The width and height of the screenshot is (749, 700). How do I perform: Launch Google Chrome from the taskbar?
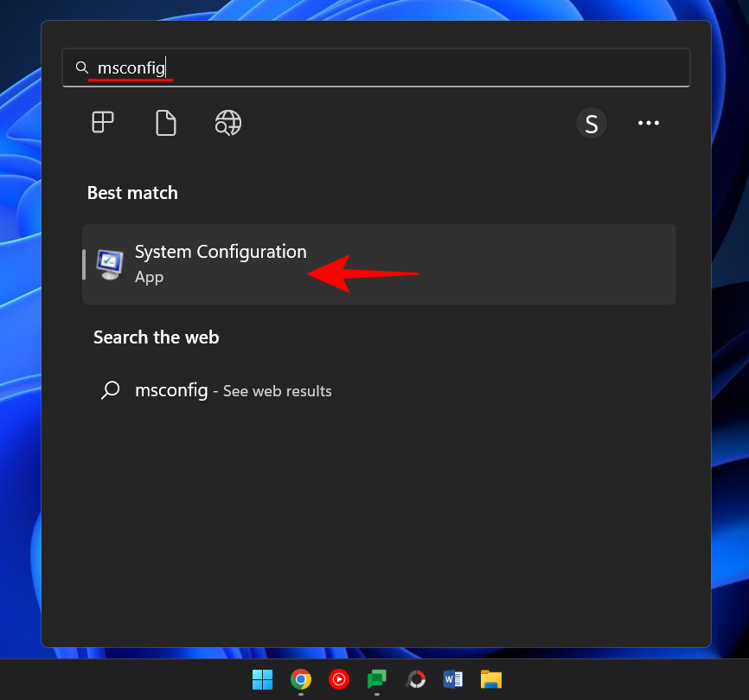(x=300, y=679)
